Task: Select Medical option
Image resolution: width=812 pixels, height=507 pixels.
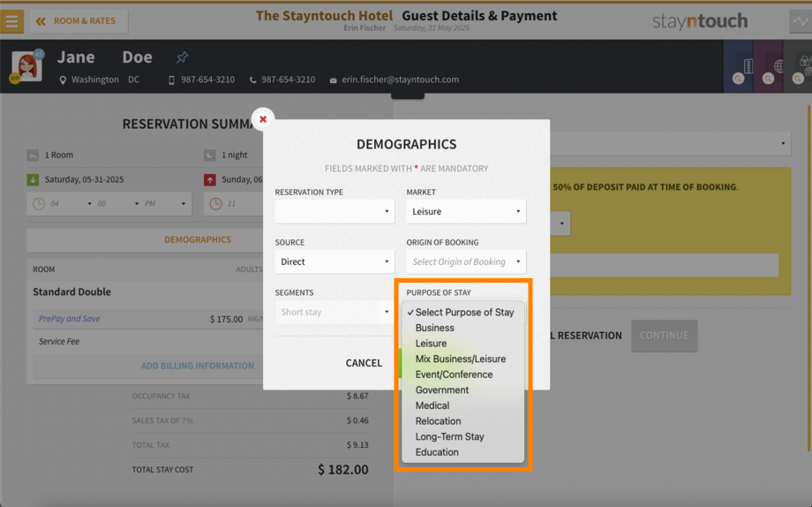Action: [x=463, y=405]
